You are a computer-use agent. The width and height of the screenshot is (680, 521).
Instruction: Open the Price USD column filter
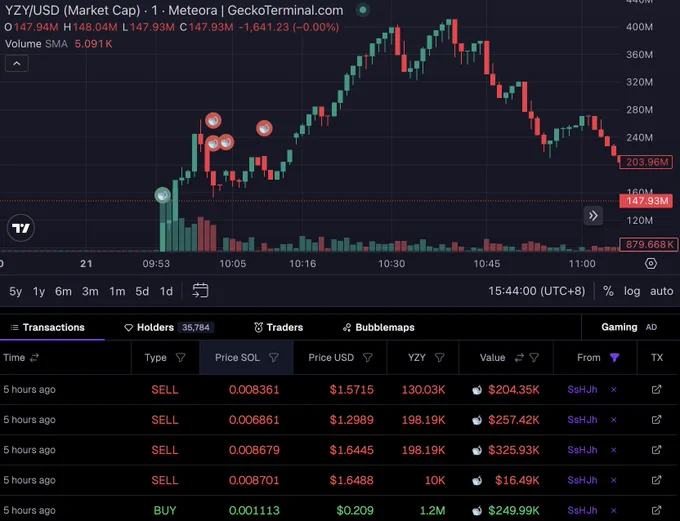(x=367, y=357)
